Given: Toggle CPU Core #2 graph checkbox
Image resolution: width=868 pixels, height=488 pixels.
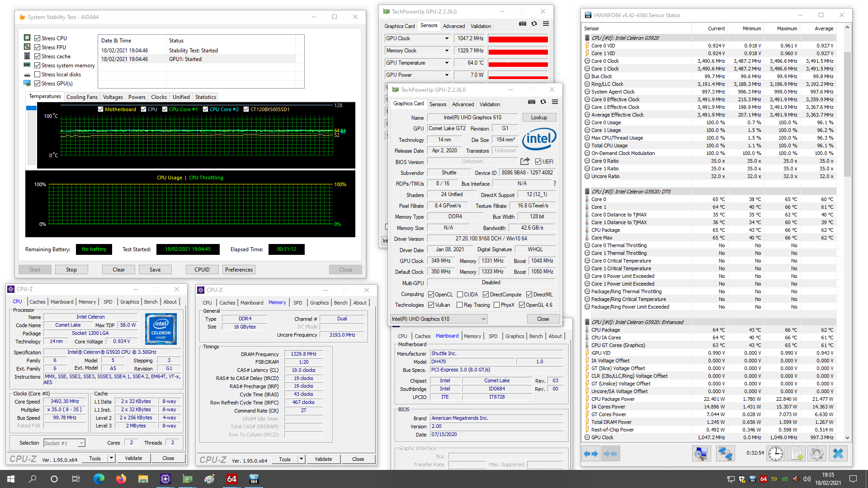Looking at the screenshot, I should [x=206, y=109].
